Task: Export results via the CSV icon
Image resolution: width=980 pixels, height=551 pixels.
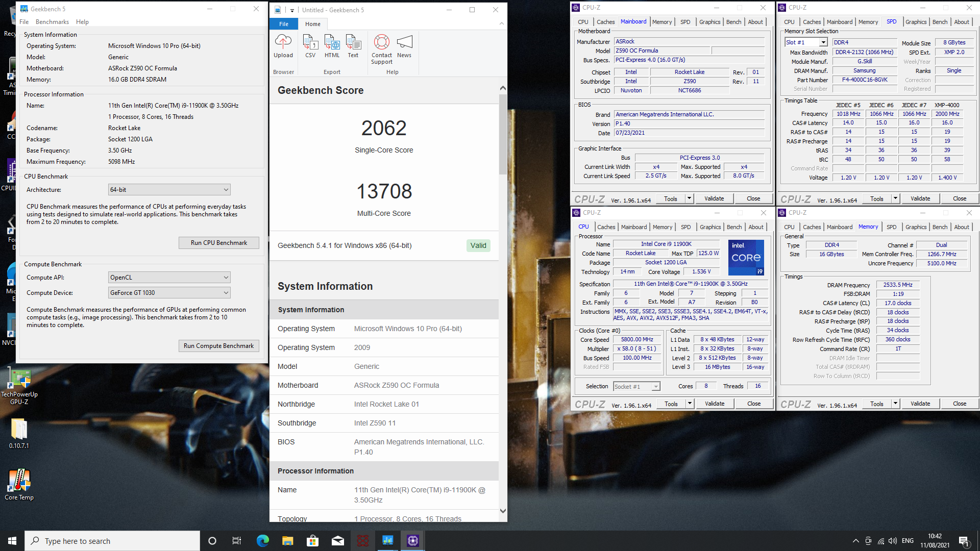Action: point(310,46)
